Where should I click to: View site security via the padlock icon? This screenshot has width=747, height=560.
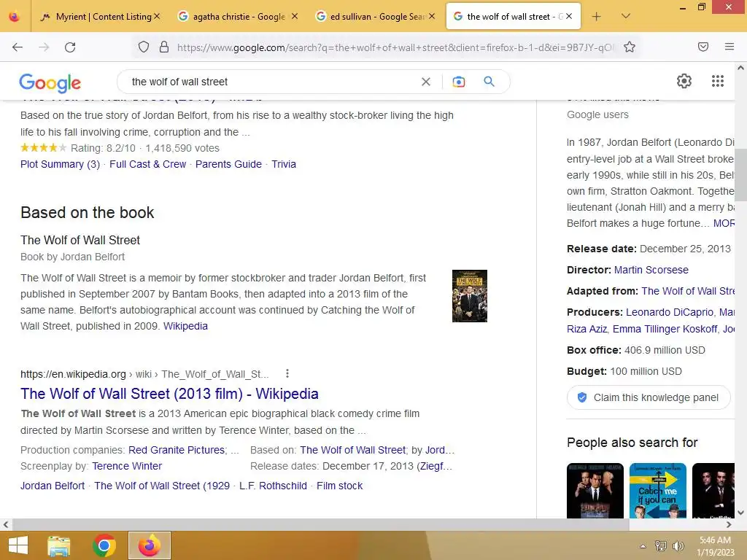164,47
